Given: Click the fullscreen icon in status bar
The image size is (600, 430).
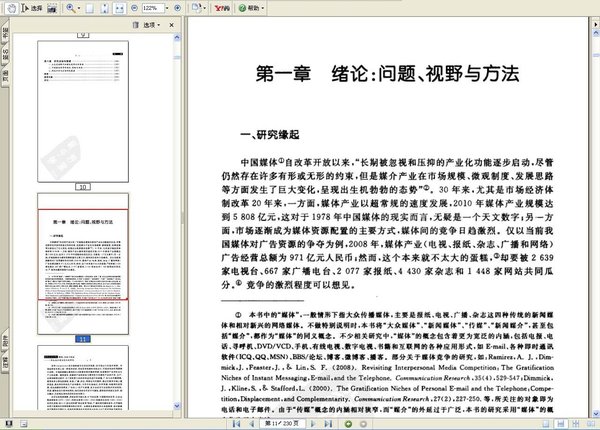Looking at the screenshot, I should coord(9,423).
